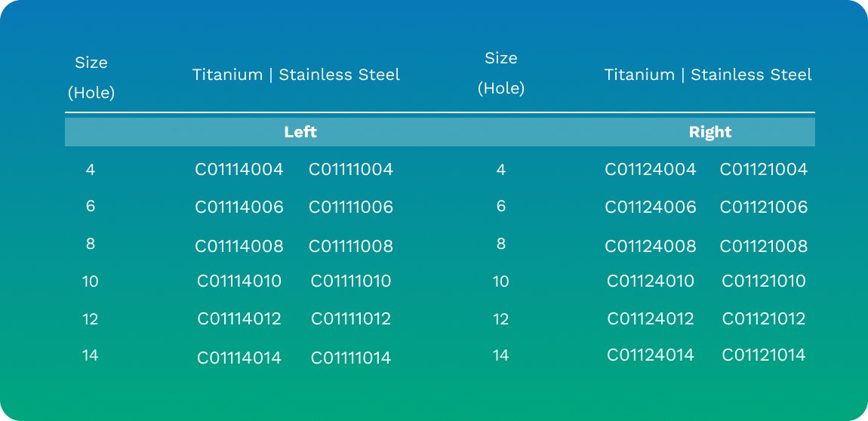Click left Titanium | Stainless Steel header
The image size is (868, 421).
[x=296, y=75]
